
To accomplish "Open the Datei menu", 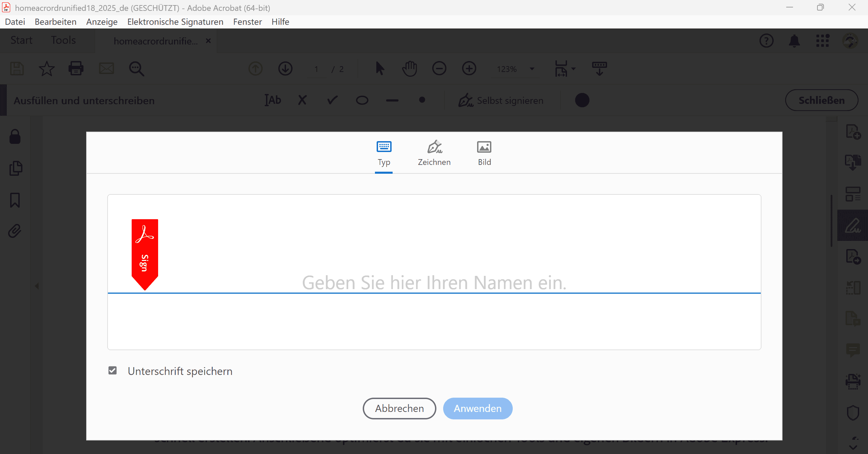I will click(15, 22).
